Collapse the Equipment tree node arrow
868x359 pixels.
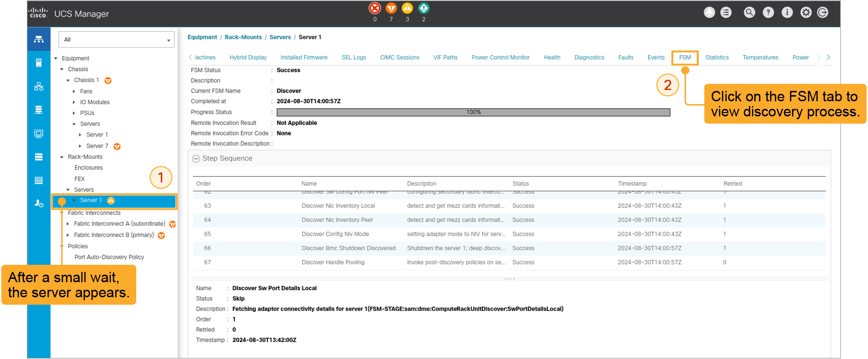tap(56, 58)
